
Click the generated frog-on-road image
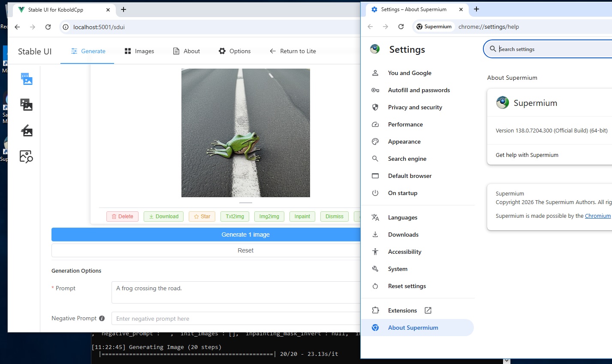pyautogui.click(x=246, y=133)
